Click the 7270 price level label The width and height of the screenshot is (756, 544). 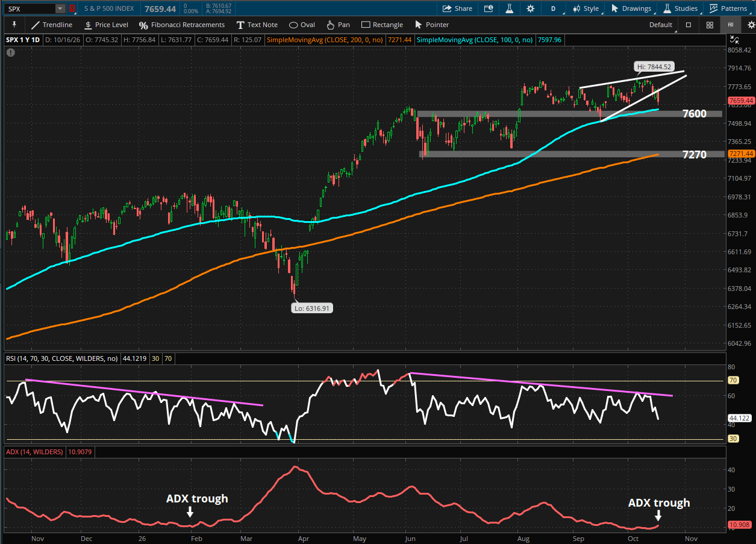[x=694, y=155]
